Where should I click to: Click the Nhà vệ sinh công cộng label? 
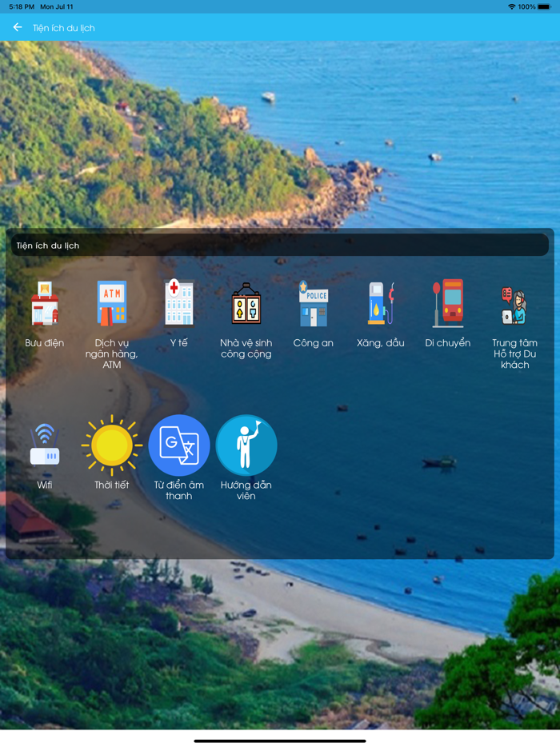click(246, 348)
